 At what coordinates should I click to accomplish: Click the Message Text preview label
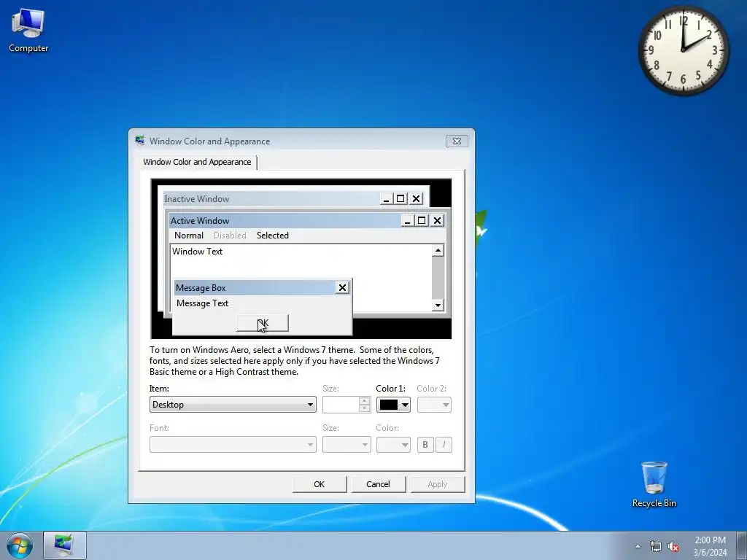point(203,303)
